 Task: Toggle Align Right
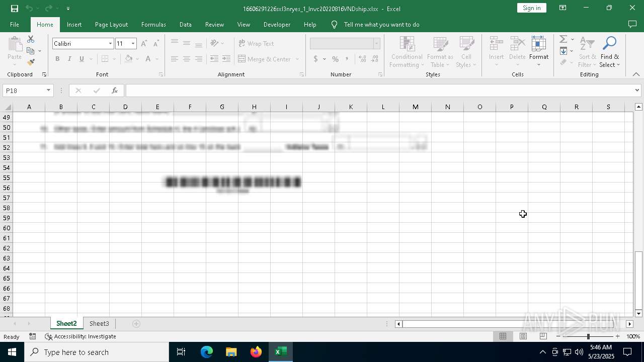click(198, 59)
